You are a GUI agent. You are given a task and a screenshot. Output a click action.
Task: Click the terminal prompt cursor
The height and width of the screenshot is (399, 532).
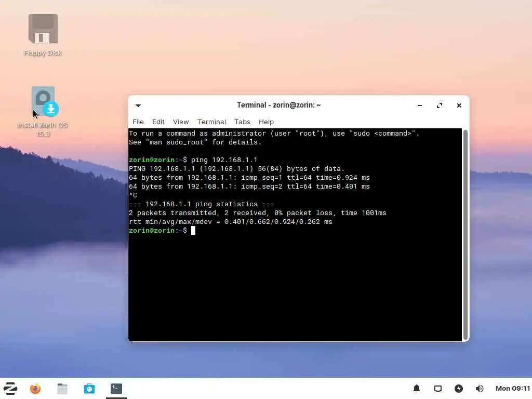click(193, 231)
